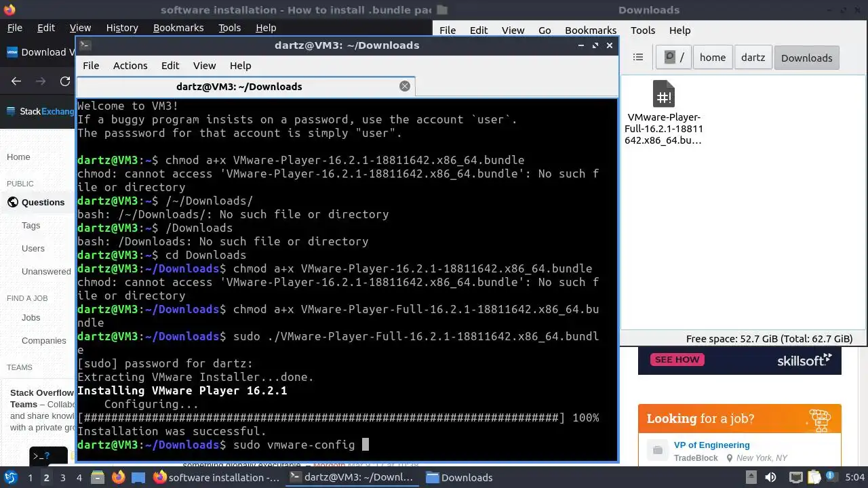Viewport: 868px width, 488px height.
Task: Open Users in the Stack Exchange sidebar
Action: pyautogui.click(x=33, y=248)
